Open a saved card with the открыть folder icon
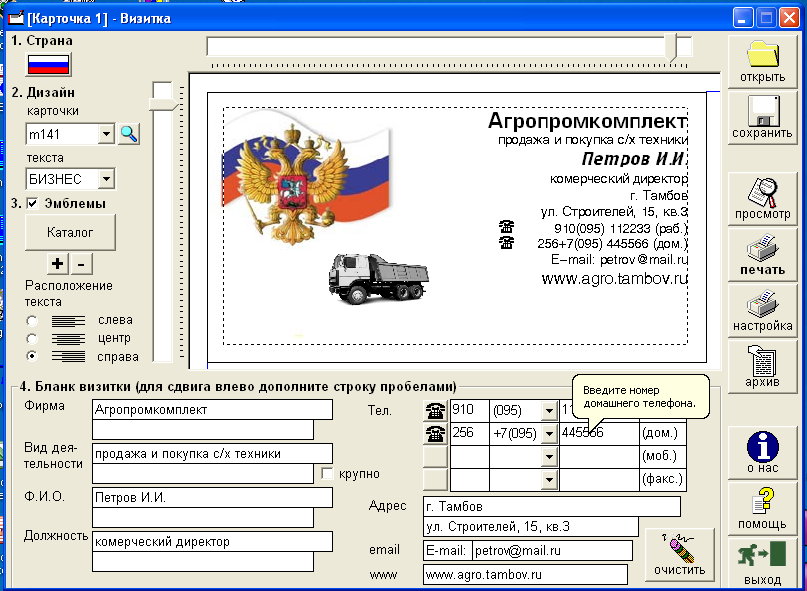807x591 pixels. click(762, 61)
